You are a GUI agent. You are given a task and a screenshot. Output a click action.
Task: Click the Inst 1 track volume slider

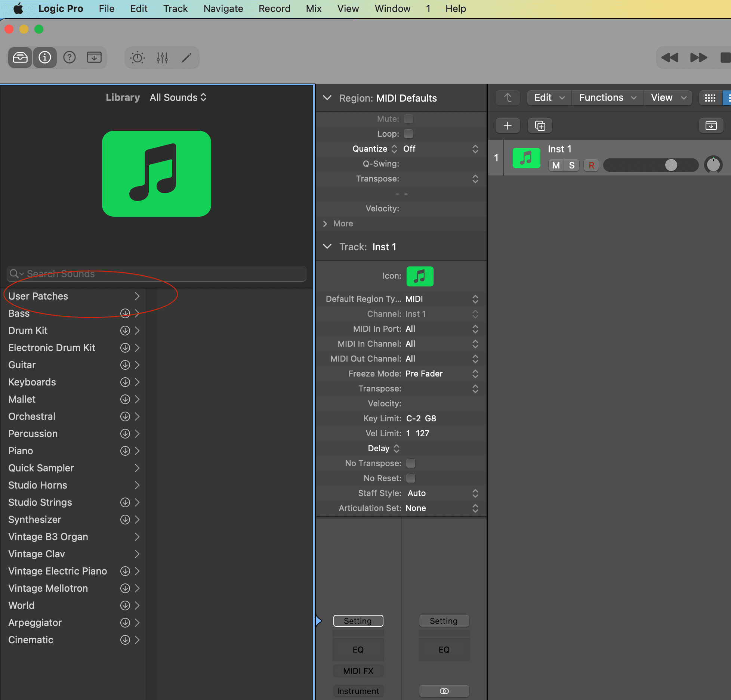point(651,165)
